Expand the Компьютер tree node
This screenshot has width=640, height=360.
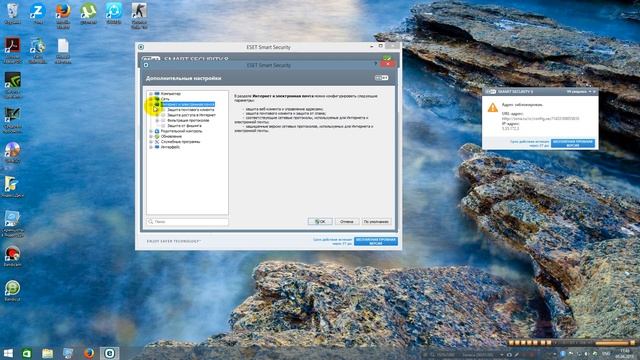(151, 94)
